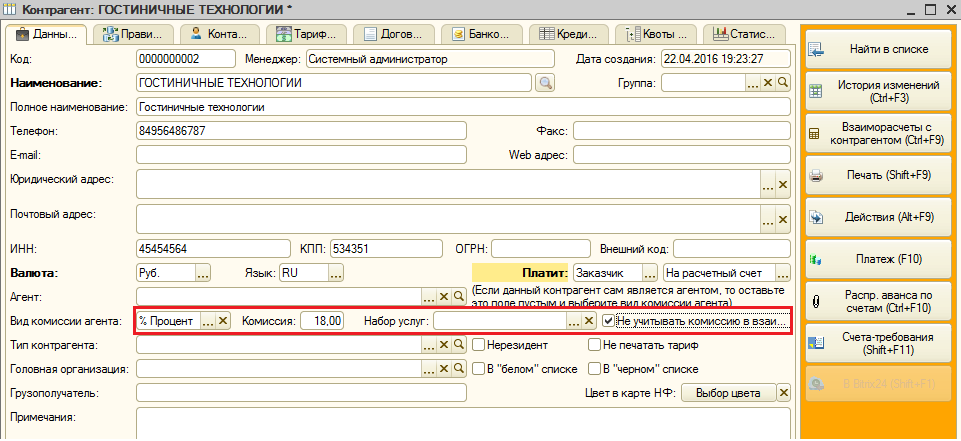The image size is (961, 441).
Task: Open search in the Группа field
Action: [783, 83]
